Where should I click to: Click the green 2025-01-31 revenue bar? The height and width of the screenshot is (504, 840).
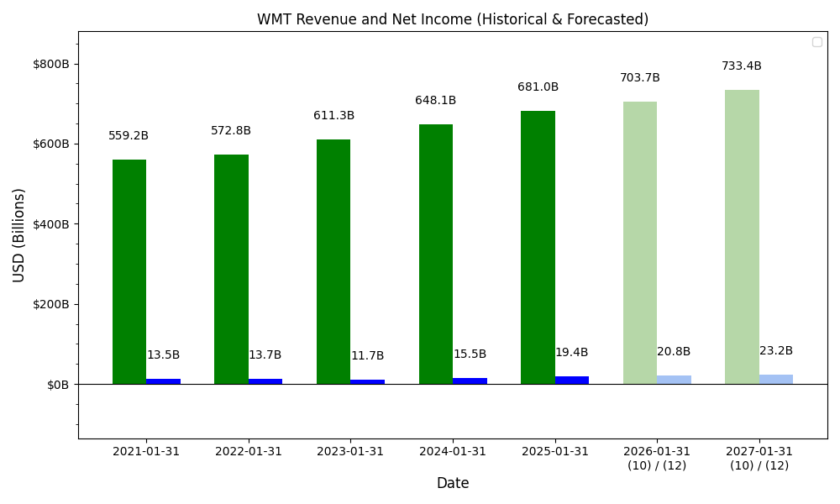coord(538,248)
